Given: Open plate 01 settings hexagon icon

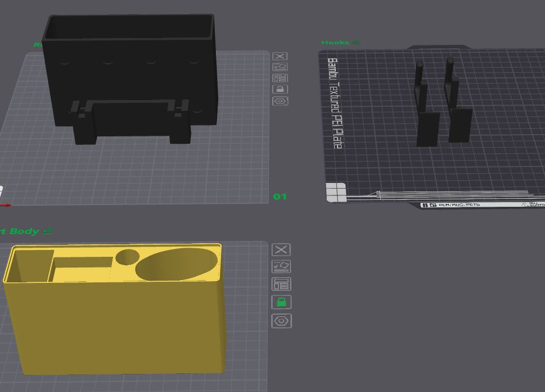Looking at the screenshot, I should pyautogui.click(x=280, y=101).
